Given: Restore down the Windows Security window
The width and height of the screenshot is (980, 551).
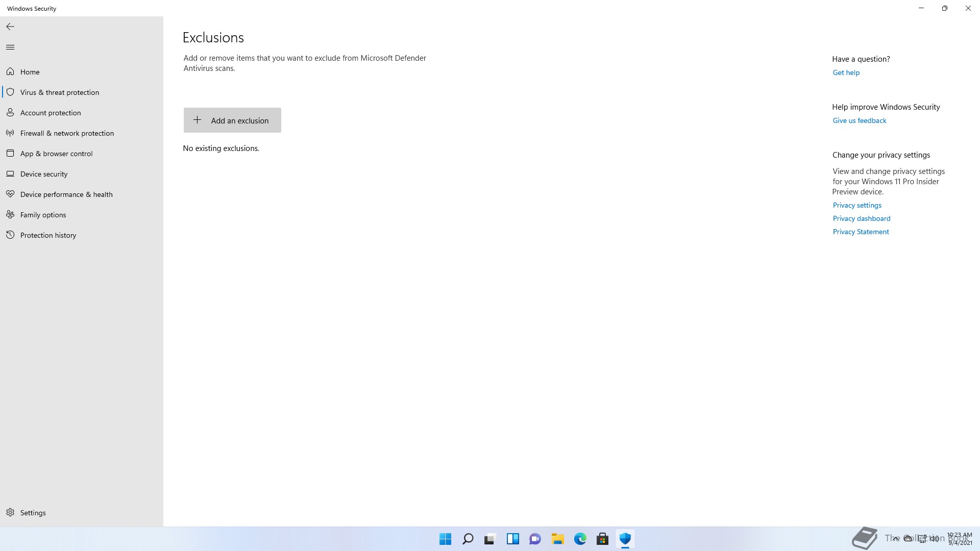Looking at the screenshot, I should [x=945, y=8].
